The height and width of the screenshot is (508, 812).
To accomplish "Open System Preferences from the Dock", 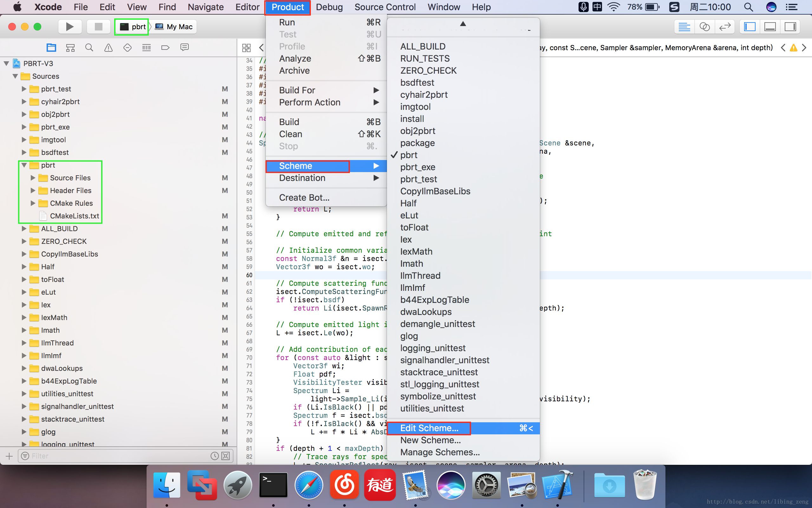I will (x=486, y=485).
